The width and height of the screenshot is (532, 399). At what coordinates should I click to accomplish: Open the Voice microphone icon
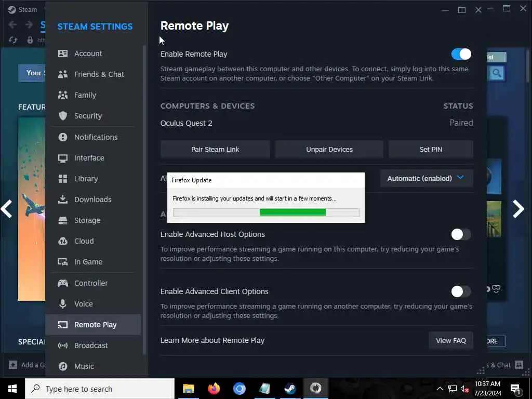point(63,304)
